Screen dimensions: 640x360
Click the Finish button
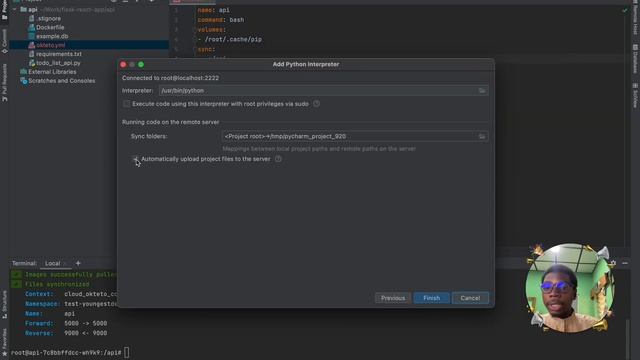click(x=431, y=298)
